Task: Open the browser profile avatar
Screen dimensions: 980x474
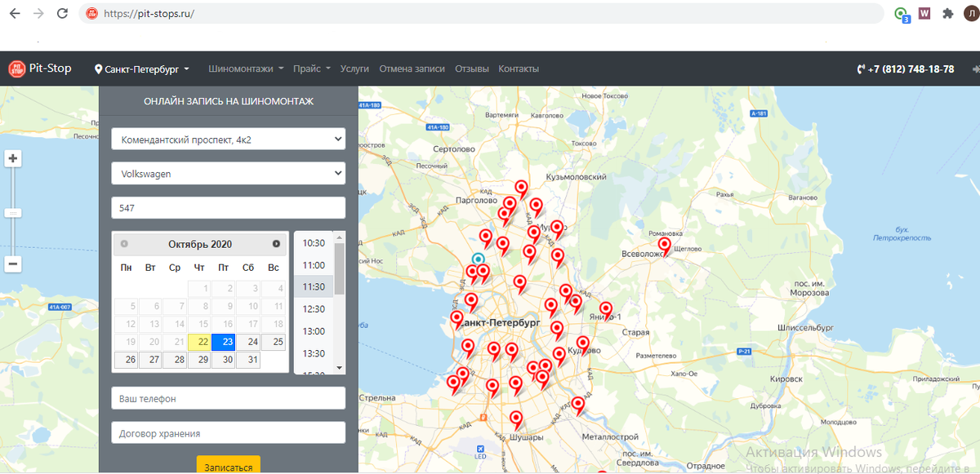Action: click(x=969, y=13)
